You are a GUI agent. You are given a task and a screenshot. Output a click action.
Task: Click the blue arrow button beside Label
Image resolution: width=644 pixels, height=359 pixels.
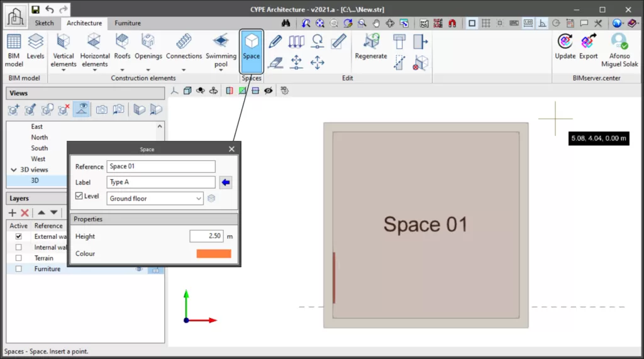pos(226,182)
